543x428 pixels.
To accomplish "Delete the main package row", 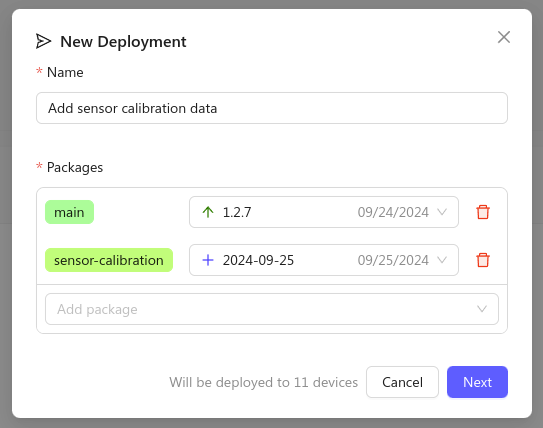I will point(483,212).
